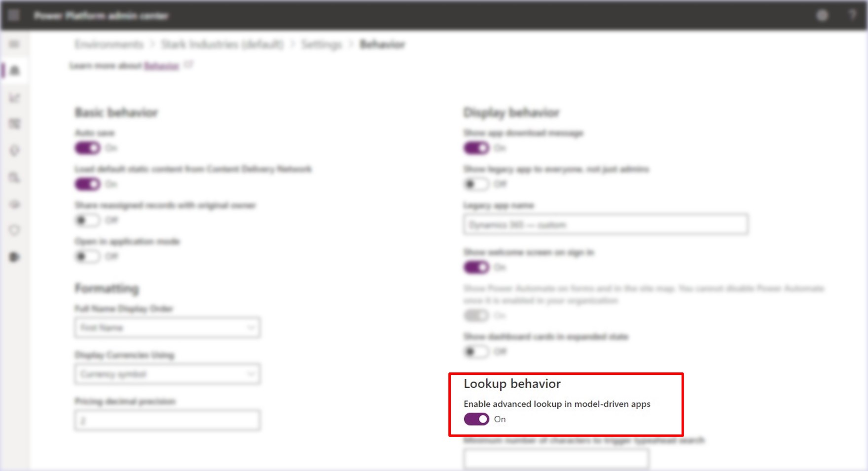The image size is (868, 471).
Task: Follow the Learn more about Behavior link
Action: [162, 66]
